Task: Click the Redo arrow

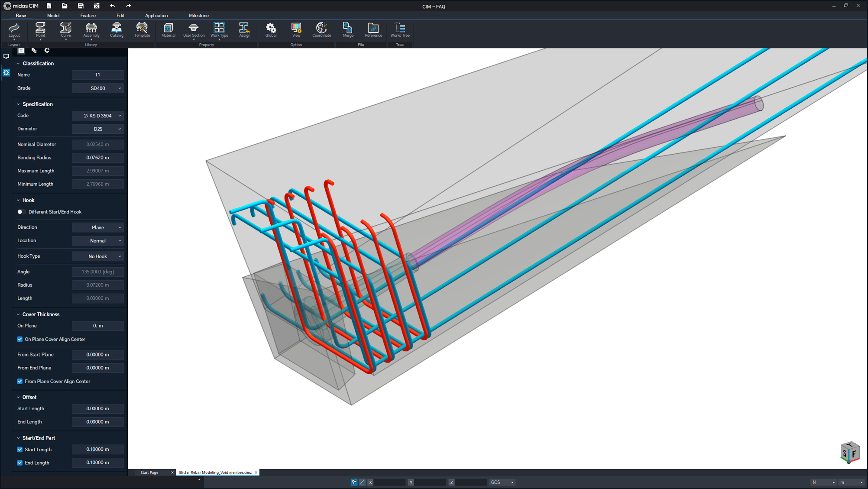Action: click(128, 6)
